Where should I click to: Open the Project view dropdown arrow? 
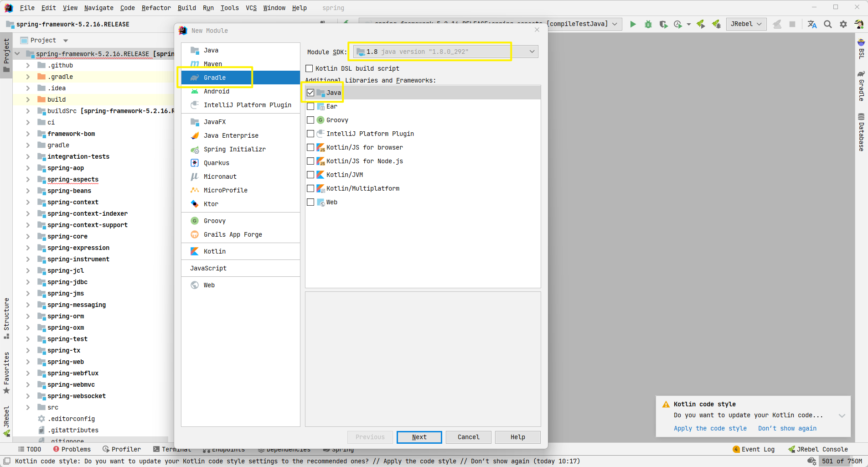[x=66, y=41]
